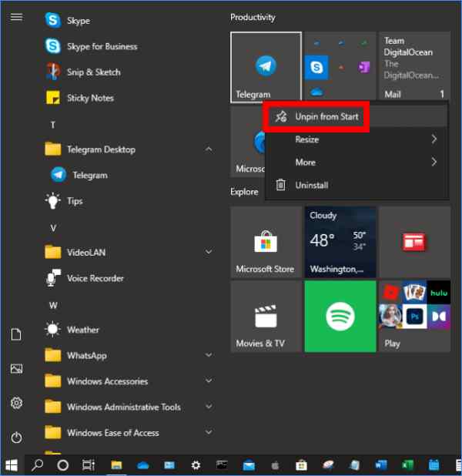Expand the WhatsApp folder
462x476 pixels.
[x=209, y=355]
